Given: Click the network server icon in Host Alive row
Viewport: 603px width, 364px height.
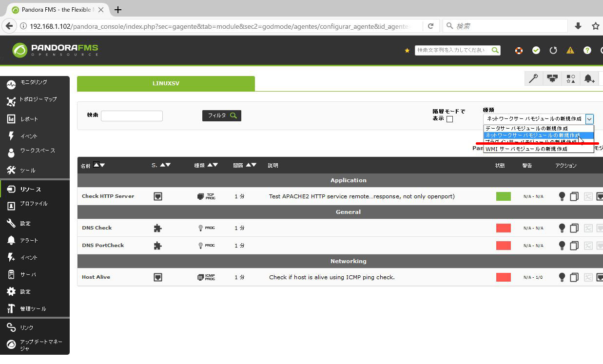Looking at the screenshot, I should [157, 277].
